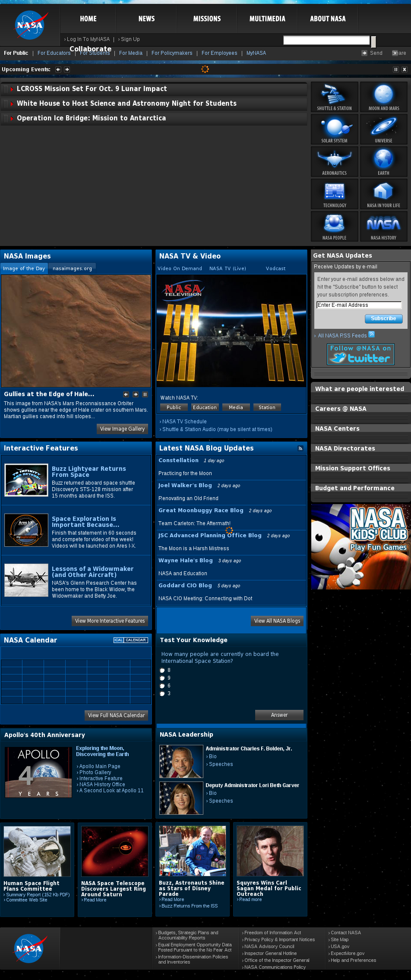411x980 pixels.
Task: Open the NASA Kids' Club banner
Action: [x=361, y=547]
